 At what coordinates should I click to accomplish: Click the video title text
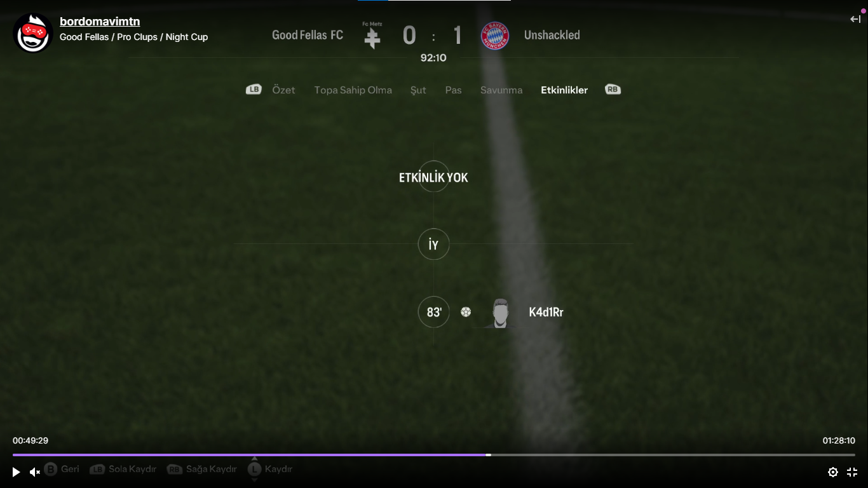[134, 37]
